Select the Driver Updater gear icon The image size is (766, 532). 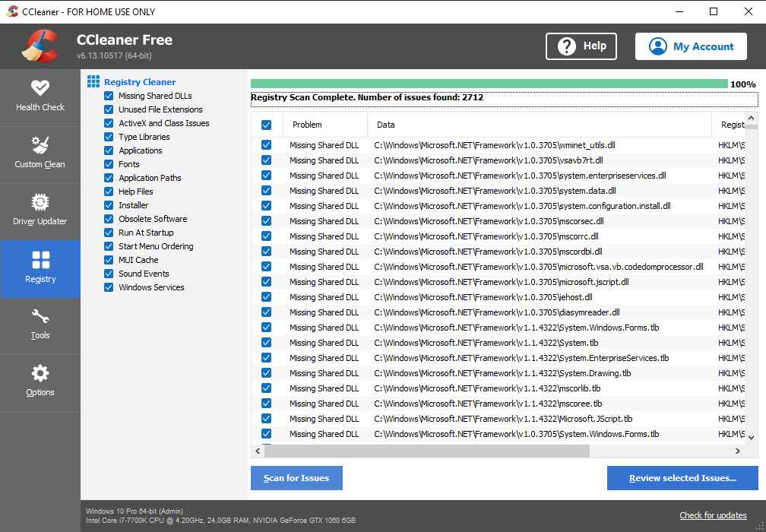tap(40, 202)
